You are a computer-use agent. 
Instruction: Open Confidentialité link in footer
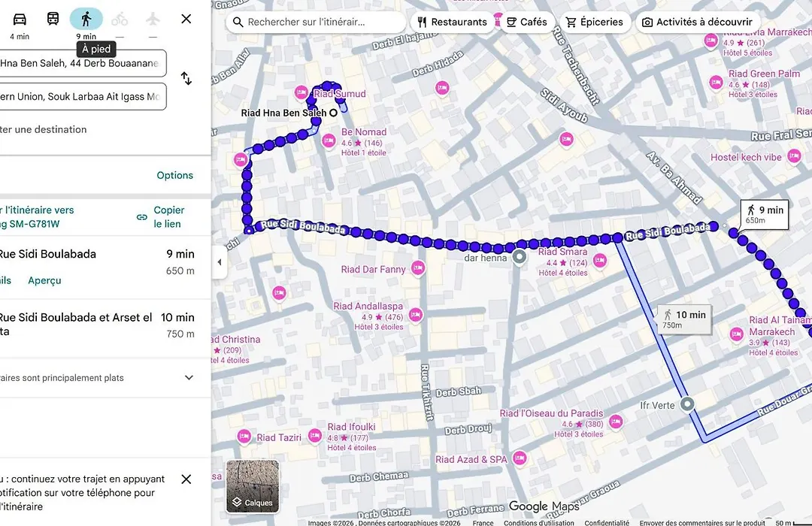point(607,522)
